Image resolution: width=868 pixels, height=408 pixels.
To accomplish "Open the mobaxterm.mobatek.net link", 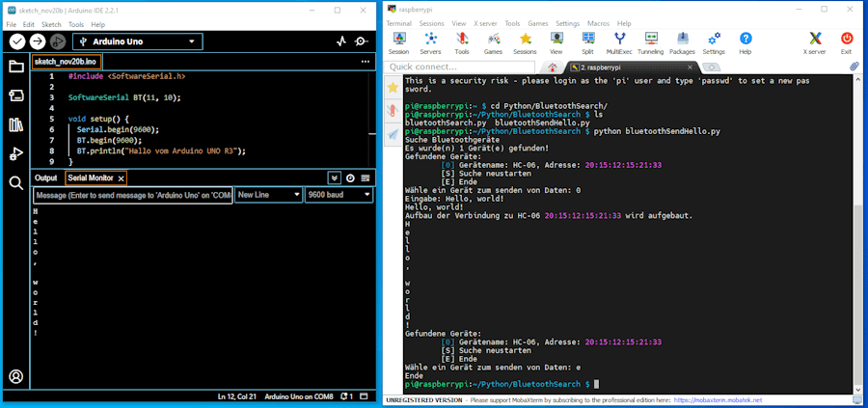I will pos(718,399).
